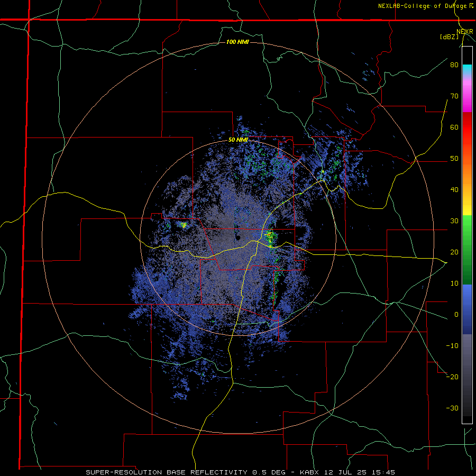Click the 50 NMI range ring label
476x476 pixels.
pyautogui.click(x=238, y=140)
